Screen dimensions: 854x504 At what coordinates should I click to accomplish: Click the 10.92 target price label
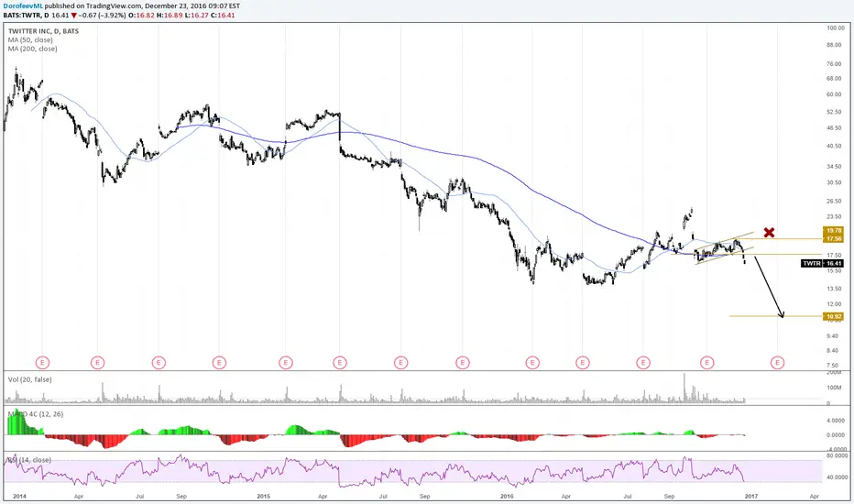click(x=833, y=316)
